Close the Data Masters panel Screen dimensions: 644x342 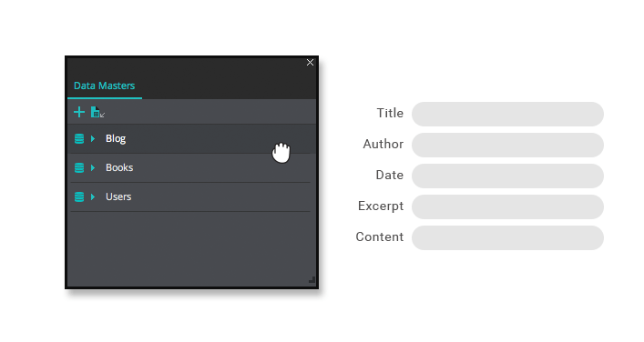click(x=310, y=63)
